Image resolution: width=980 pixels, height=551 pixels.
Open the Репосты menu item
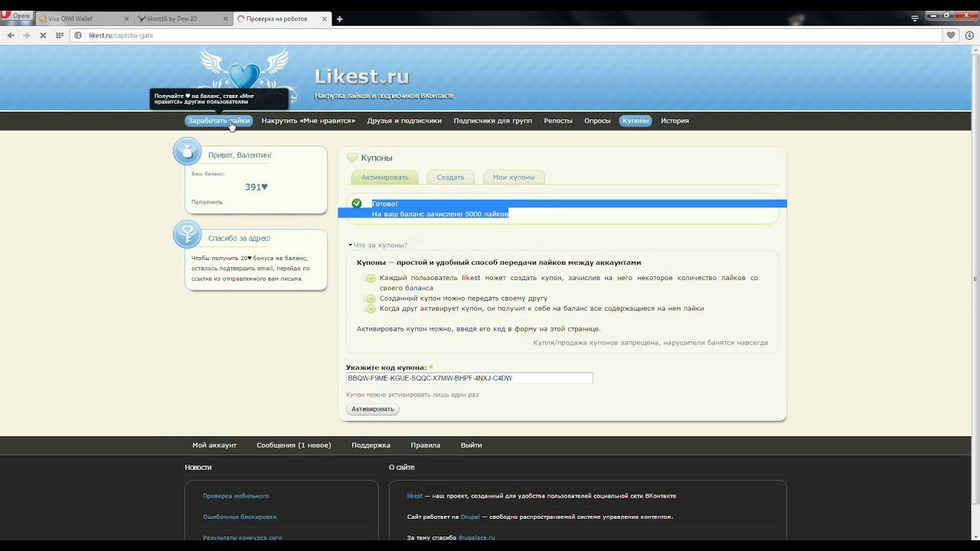pyautogui.click(x=558, y=121)
